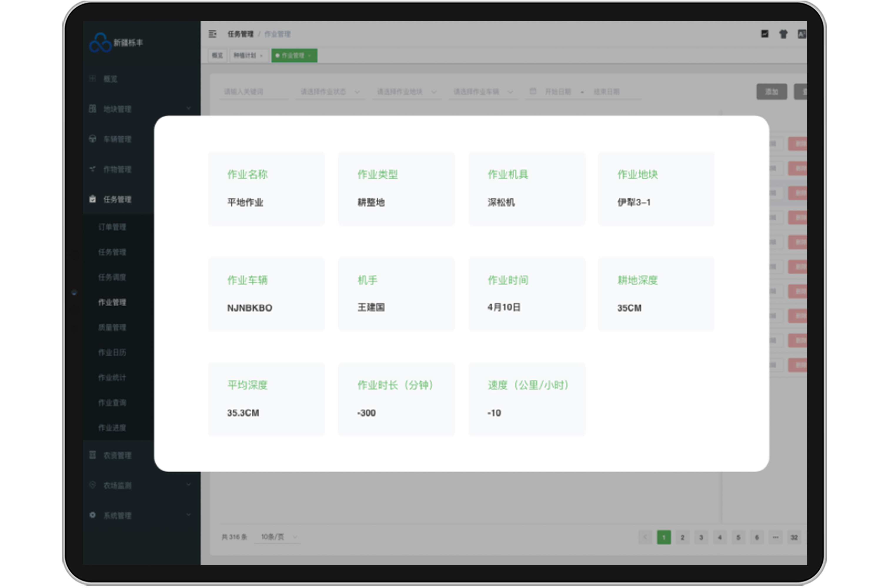The image size is (882, 588).
Task: Click the 农资管理 icon in sidebar
Action: [x=93, y=455]
